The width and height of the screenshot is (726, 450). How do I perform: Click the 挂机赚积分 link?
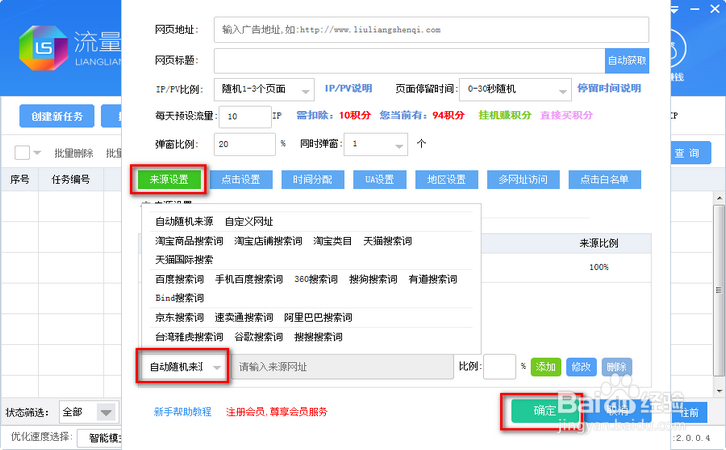[x=505, y=115]
